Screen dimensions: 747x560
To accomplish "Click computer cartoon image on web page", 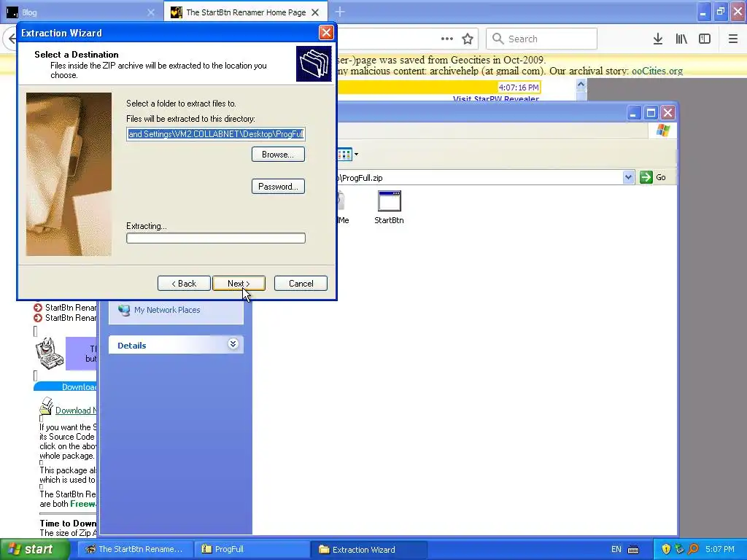I will (49, 354).
